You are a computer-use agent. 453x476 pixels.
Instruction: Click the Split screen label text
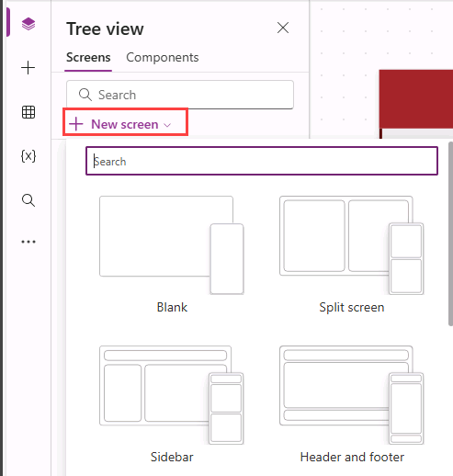(x=352, y=308)
